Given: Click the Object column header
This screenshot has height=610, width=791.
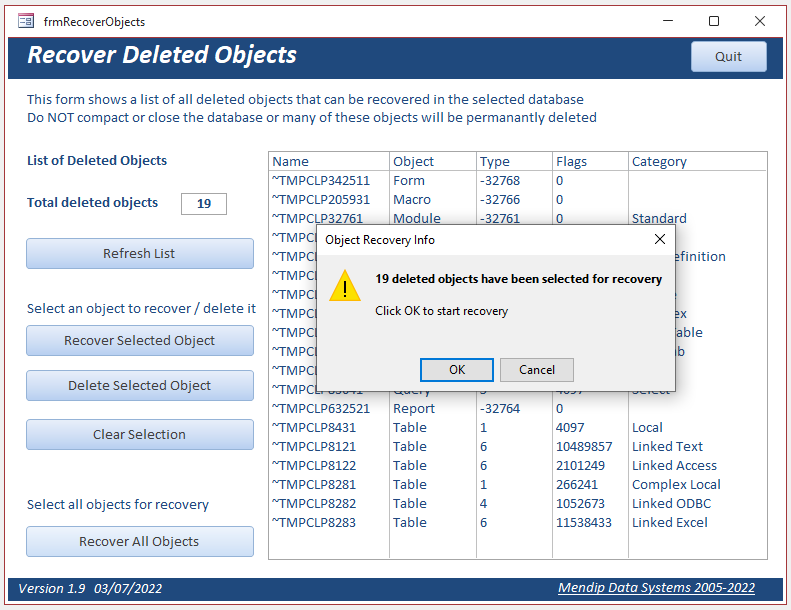Looking at the screenshot, I should [433, 161].
